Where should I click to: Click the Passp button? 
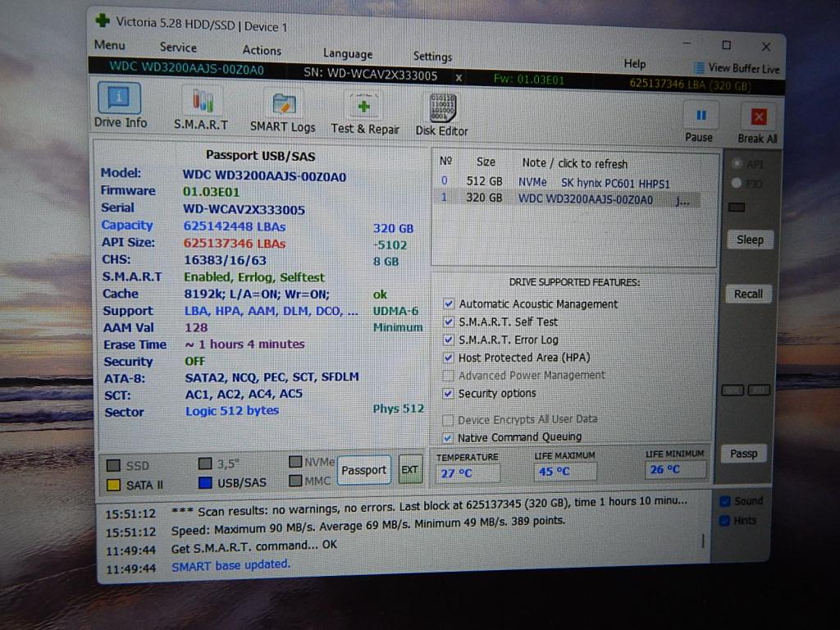(743, 454)
